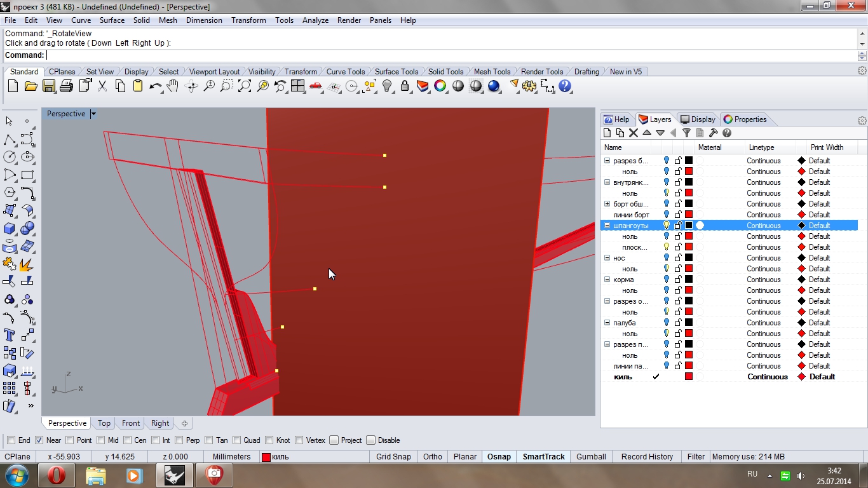Select the Box solid tool
Screen dimensions: 868x488
point(10,228)
